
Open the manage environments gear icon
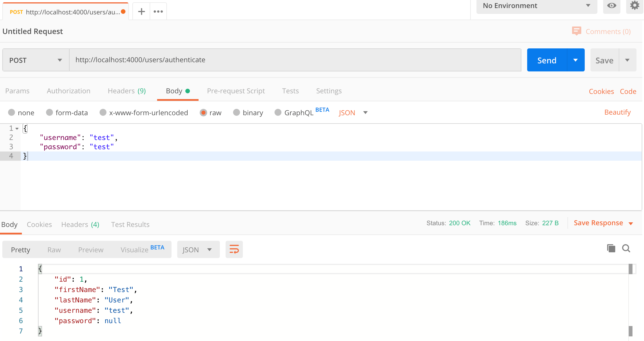pos(635,6)
